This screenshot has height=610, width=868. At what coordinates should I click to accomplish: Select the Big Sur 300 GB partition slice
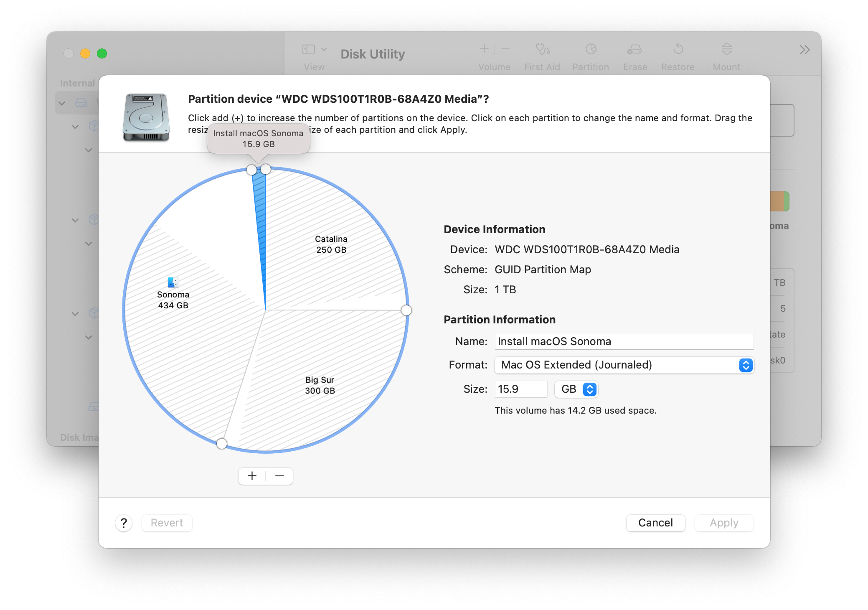coord(320,385)
